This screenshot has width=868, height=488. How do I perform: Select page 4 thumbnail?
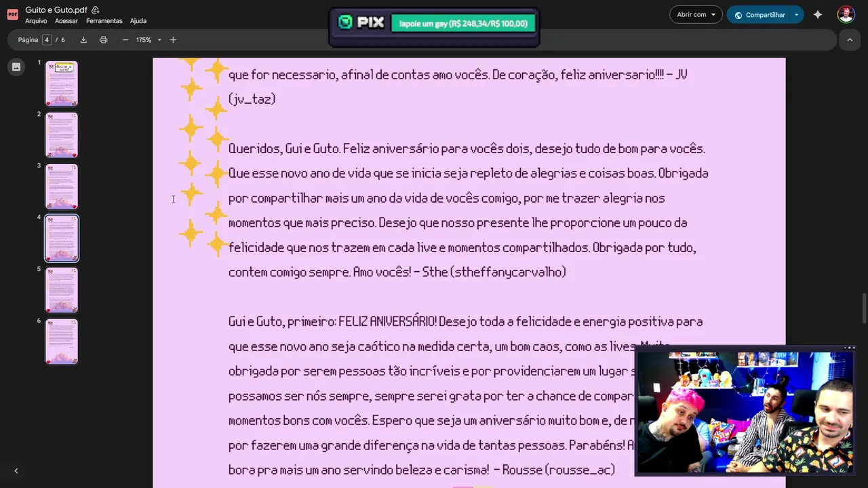[62, 238]
